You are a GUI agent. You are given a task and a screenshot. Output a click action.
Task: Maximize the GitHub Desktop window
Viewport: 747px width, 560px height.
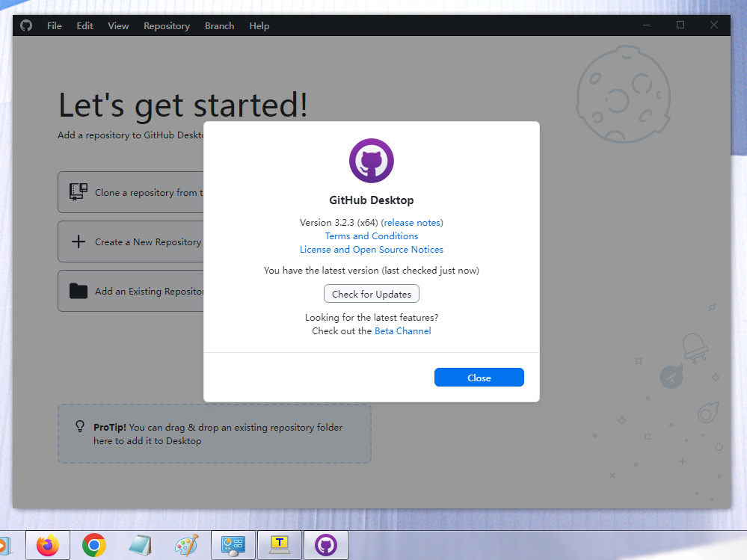(x=680, y=25)
